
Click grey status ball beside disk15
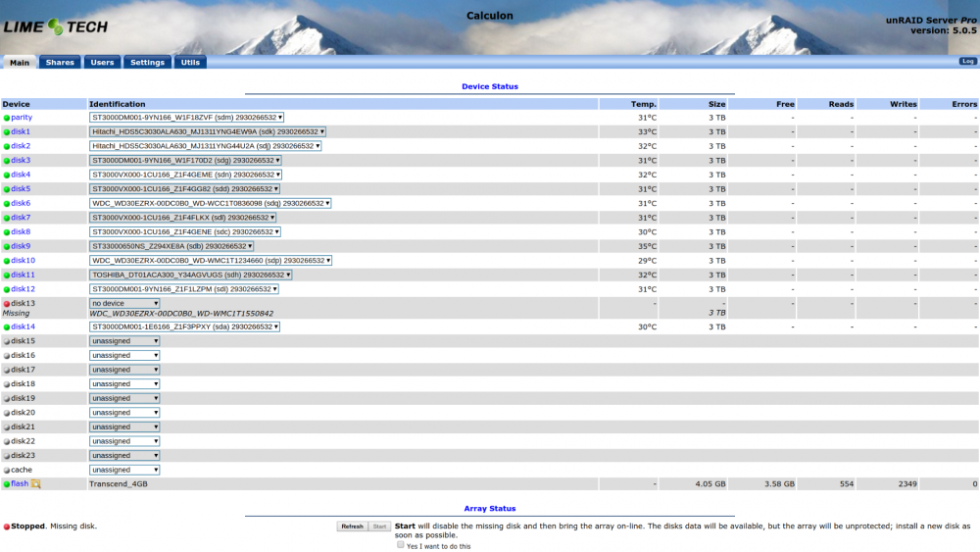tap(7, 341)
